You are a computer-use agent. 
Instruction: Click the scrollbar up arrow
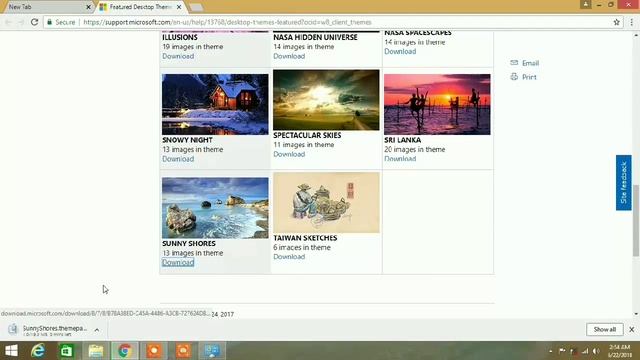pyautogui.click(x=636, y=36)
